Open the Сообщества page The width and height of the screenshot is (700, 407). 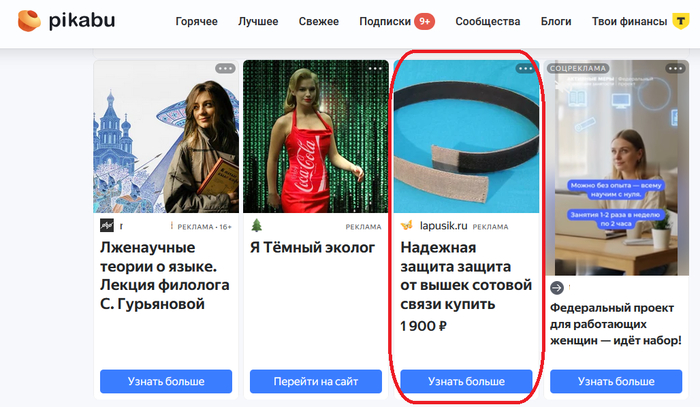[x=488, y=21]
